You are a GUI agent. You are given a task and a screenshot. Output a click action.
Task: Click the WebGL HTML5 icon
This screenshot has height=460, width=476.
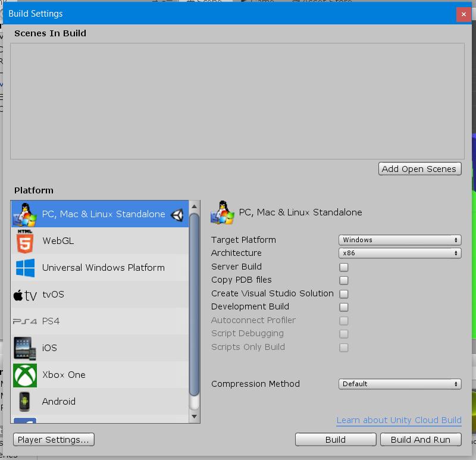[x=25, y=241]
